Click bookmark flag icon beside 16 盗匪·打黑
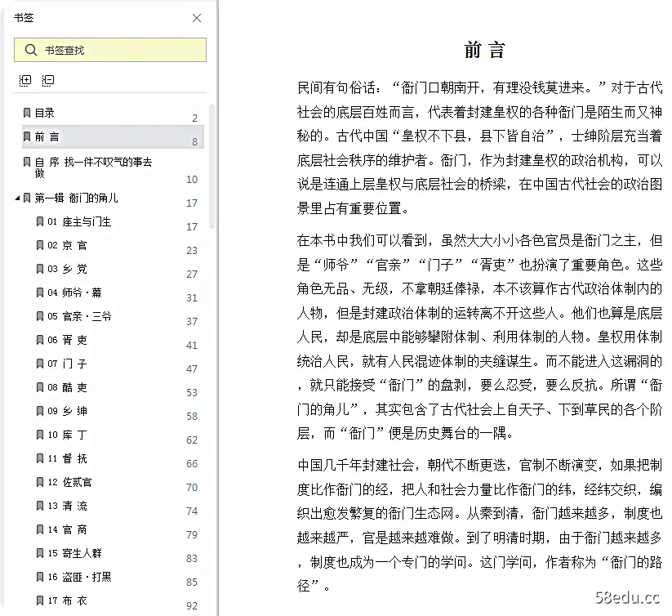Image resolution: width=672 pixels, height=616 pixels. (40, 577)
